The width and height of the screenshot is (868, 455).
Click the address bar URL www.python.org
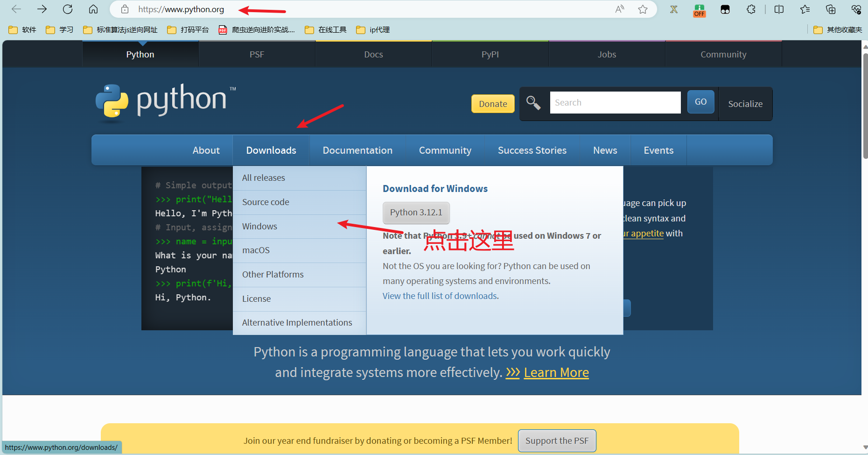click(x=181, y=9)
